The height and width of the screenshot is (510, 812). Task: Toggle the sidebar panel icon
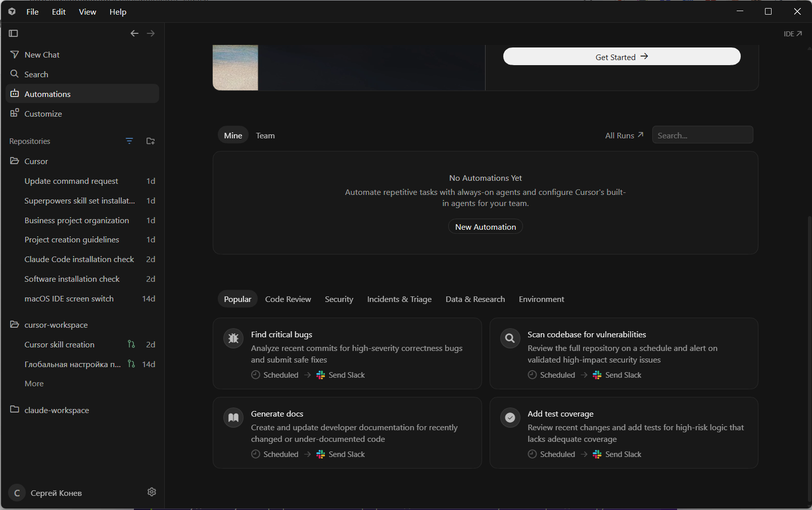pyautogui.click(x=14, y=33)
